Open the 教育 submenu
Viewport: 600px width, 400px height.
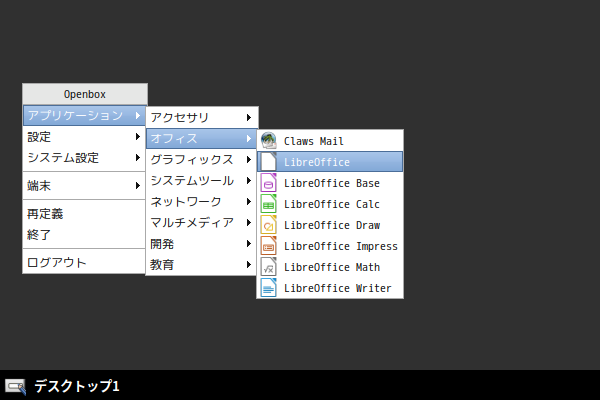click(x=202, y=264)
